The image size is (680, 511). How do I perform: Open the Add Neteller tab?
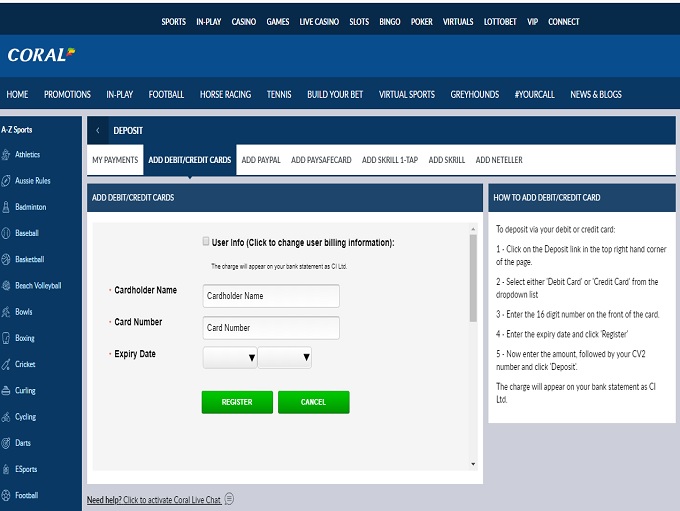point(499,160)
